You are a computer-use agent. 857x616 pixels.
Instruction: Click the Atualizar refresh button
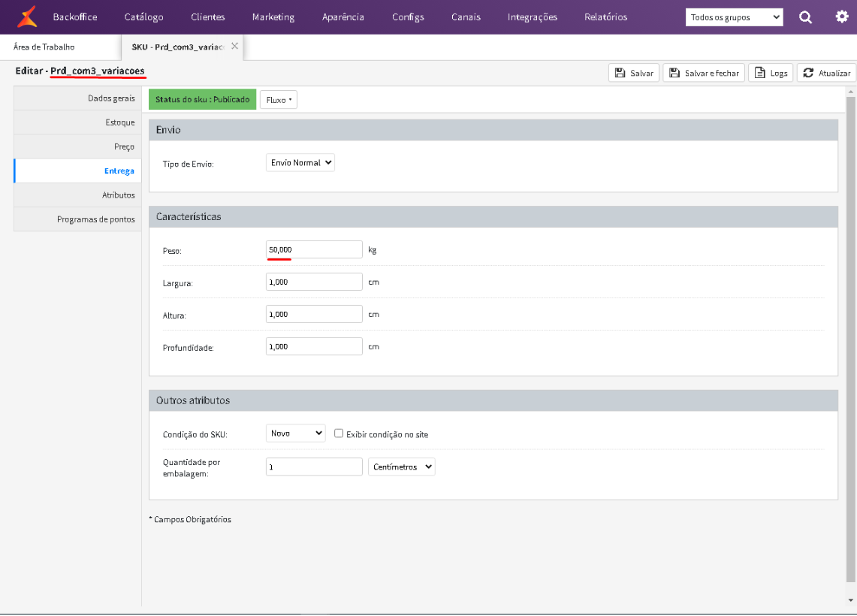coord(826,73)
